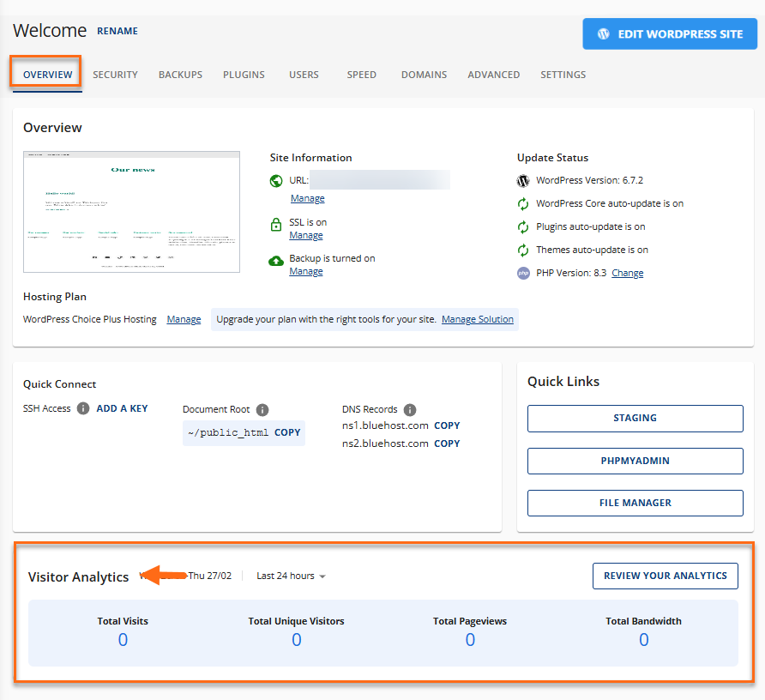Copy the ~/public_html document root path
This screenshot has width=765, height=700.
pos(287,432)
